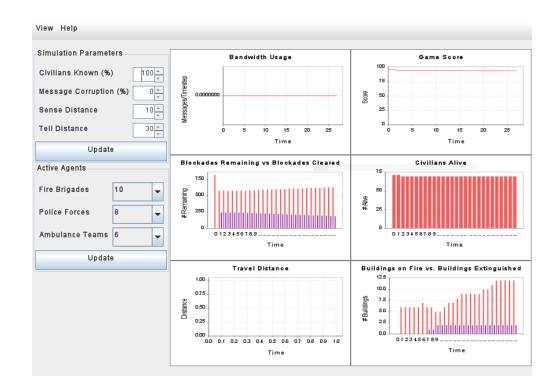
Task: Click the Tell Distance label
Action: coord(63,129)
